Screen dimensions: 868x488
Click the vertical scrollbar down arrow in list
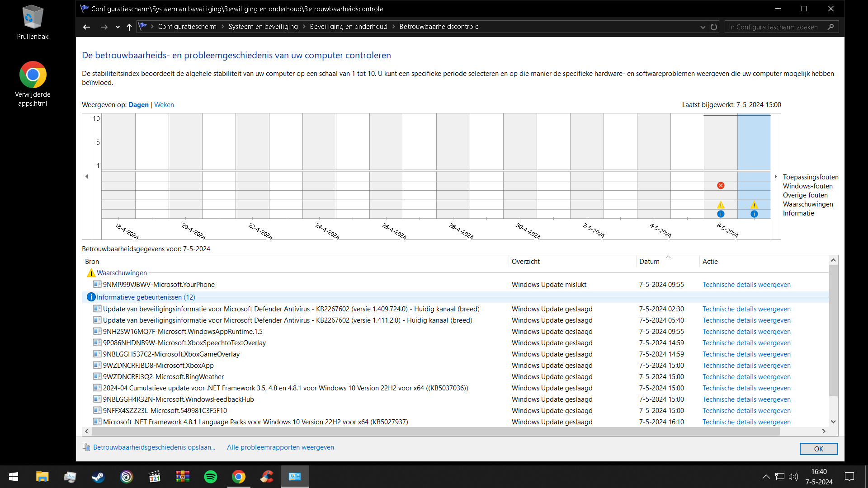(x=833, y=422)
